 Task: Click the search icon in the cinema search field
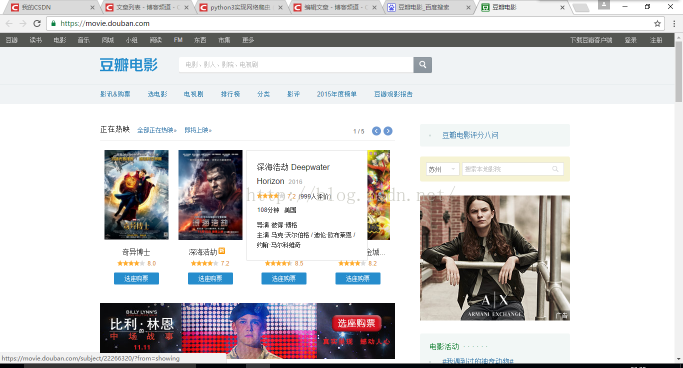tap(555, 169)
